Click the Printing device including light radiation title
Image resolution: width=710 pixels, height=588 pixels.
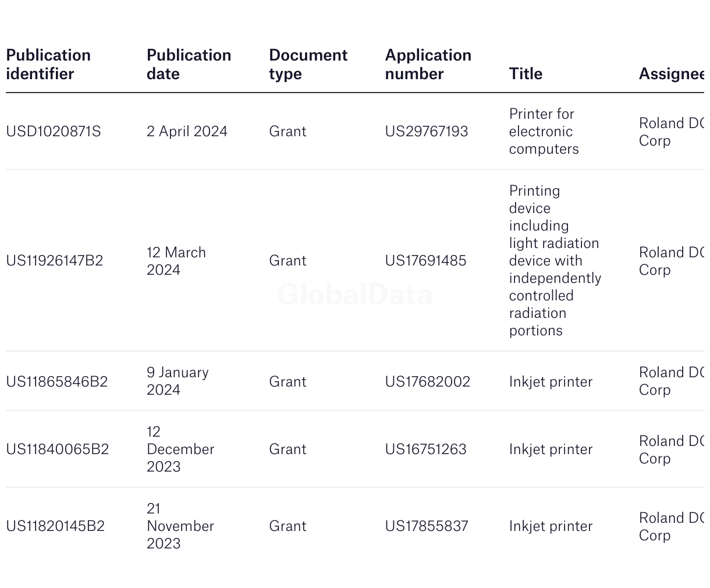pos(555,261)
